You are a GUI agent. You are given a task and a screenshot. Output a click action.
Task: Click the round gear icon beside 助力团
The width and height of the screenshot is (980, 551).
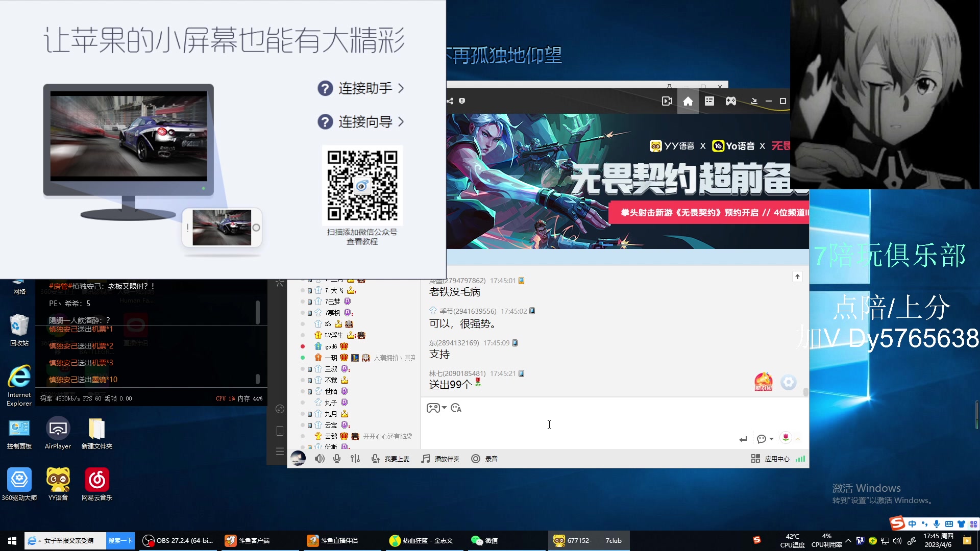click(789, 382)
